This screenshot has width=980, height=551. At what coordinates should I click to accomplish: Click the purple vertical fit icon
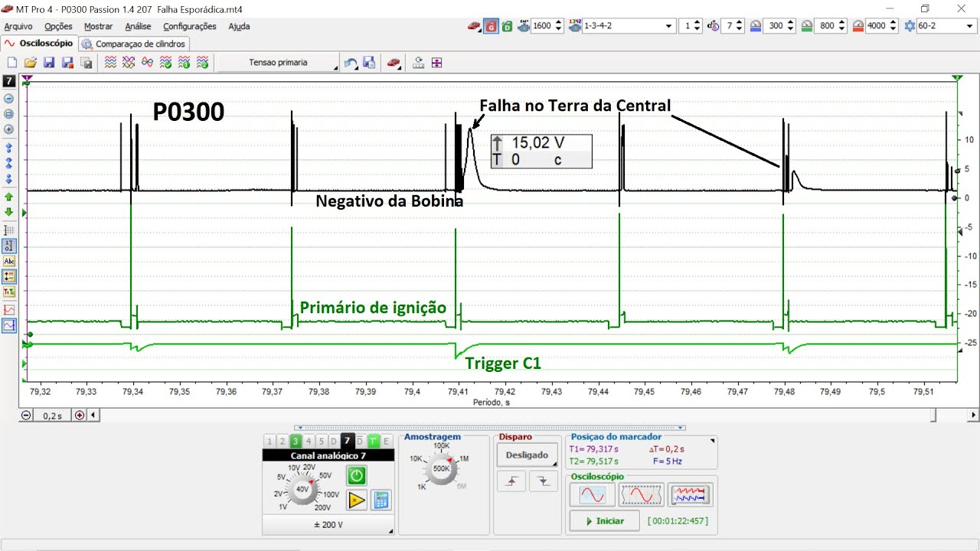click(x=437, y=63)
